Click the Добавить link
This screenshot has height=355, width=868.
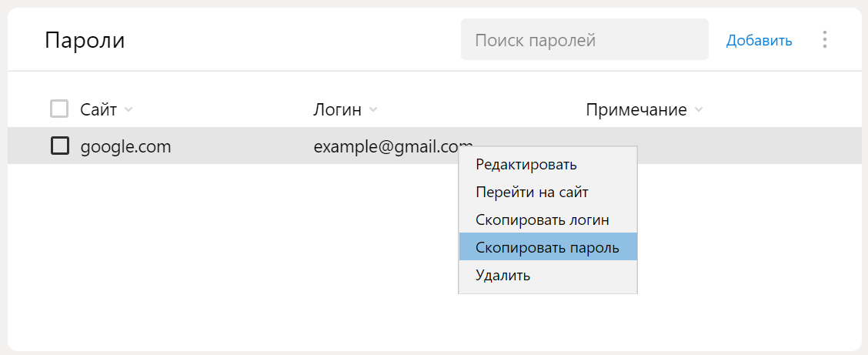pos(759,40)
